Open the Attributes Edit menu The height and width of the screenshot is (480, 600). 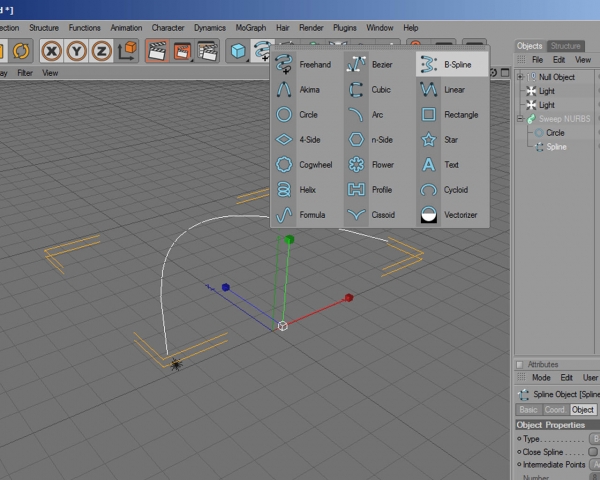[567, 377]
